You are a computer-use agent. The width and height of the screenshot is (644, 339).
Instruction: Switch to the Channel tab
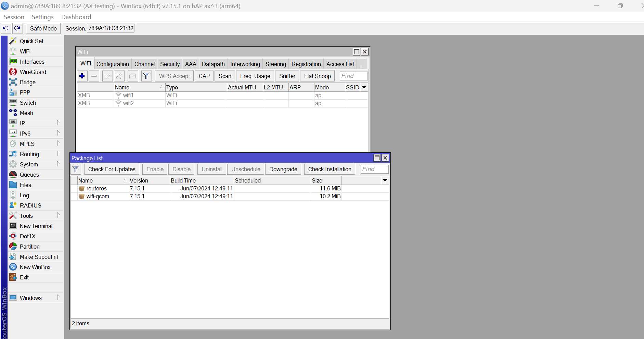coord(144,64)
